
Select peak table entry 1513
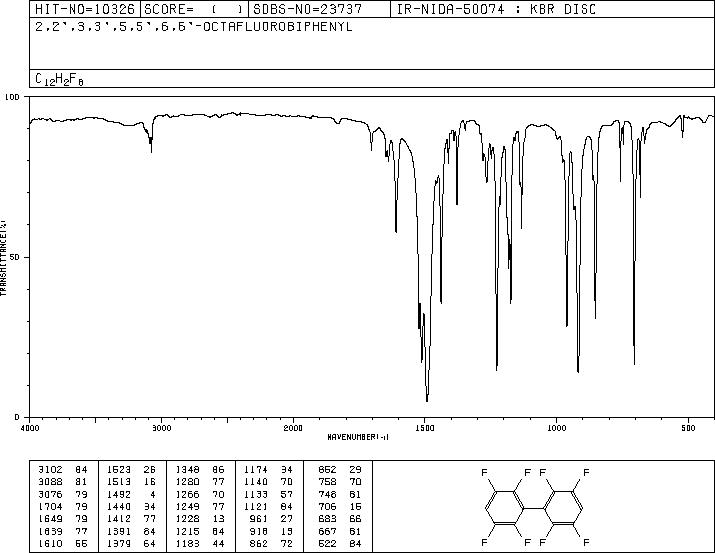pos(131,482)
